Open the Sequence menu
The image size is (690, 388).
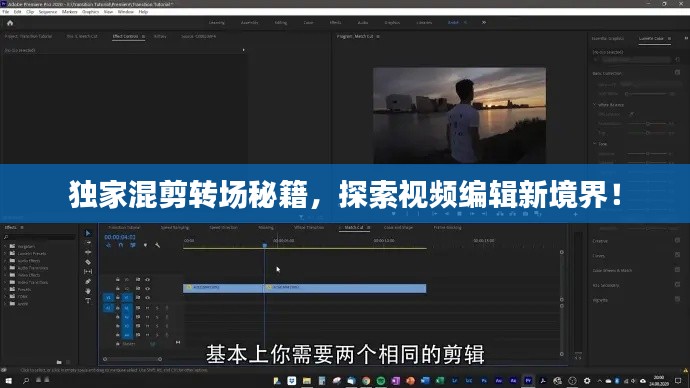tap(48, 12)
